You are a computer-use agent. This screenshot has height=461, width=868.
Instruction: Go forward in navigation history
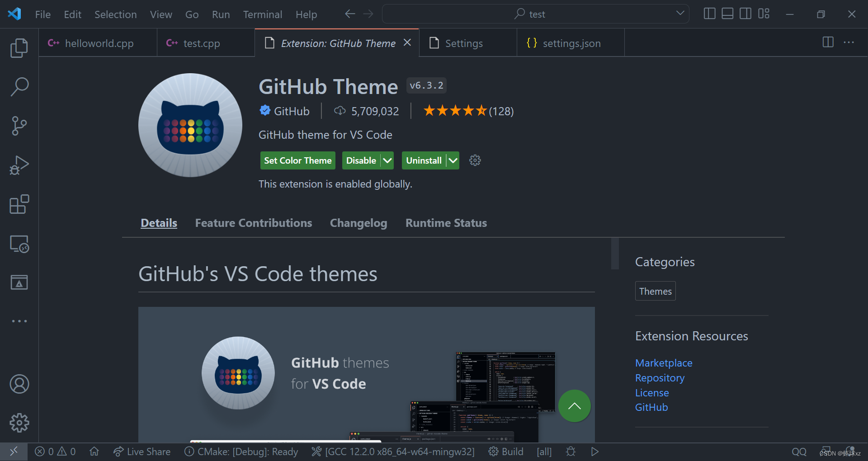coord(368,14)
